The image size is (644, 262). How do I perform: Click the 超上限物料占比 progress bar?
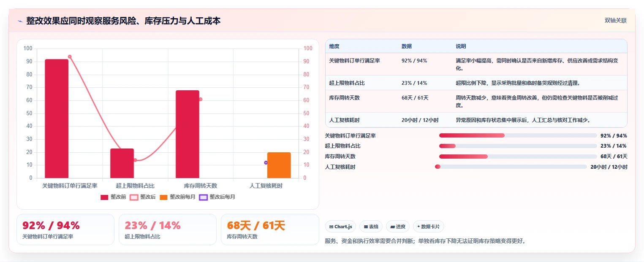[518, 146]
